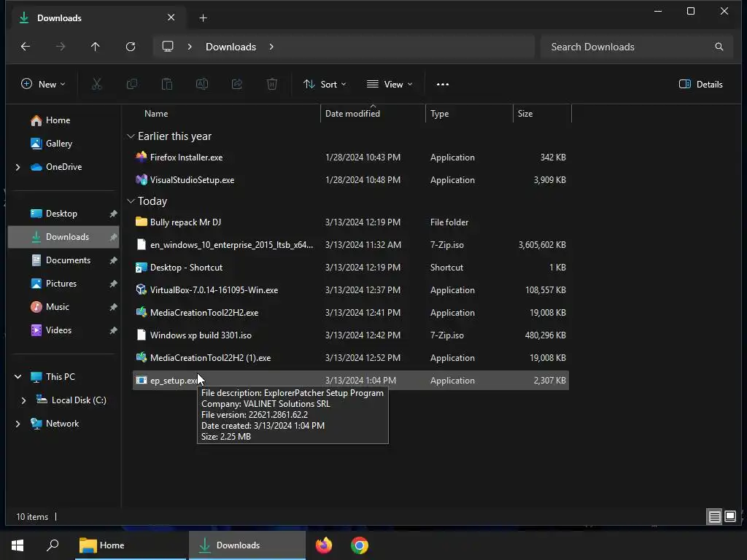The image size is (747, 560).
Task: Select the MediaCreationTool22H2 (1).exe row
Action: click(x=351, y=358)
